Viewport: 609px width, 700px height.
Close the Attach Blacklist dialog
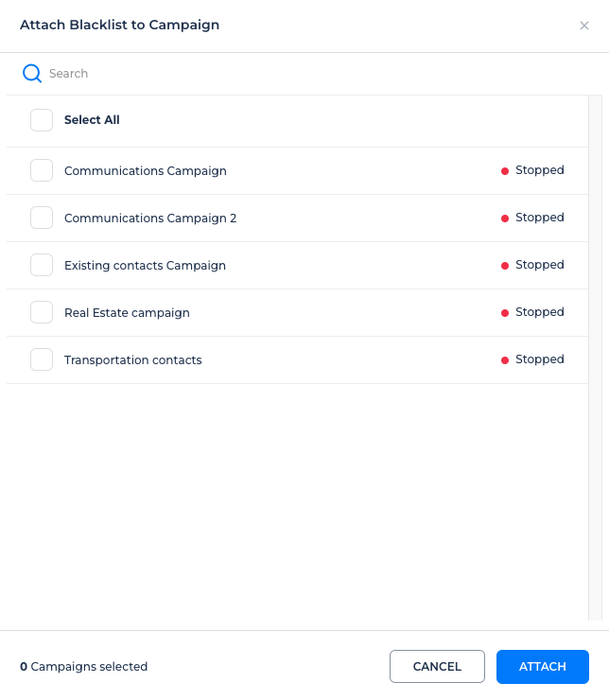coord(584,26)
